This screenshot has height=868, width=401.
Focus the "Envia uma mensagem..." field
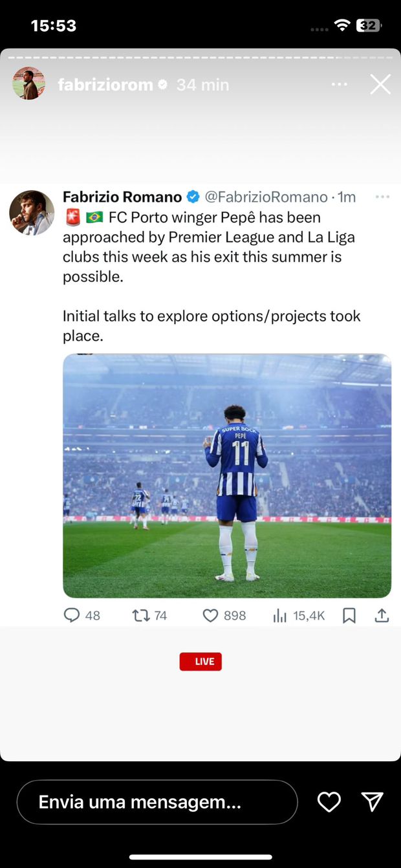coord(157,802)
